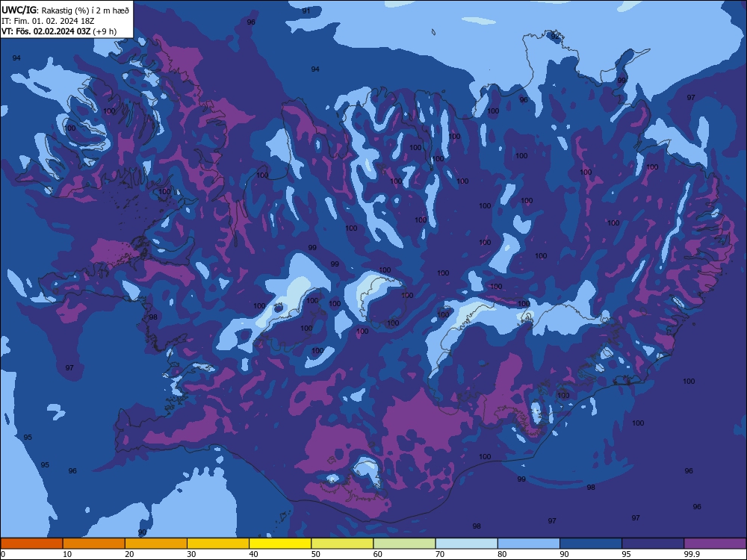Image resolution: width=747 pixels, height=560 pixels.
Task: Click the 90 value near bottom-left ocean
Action: 142,532
